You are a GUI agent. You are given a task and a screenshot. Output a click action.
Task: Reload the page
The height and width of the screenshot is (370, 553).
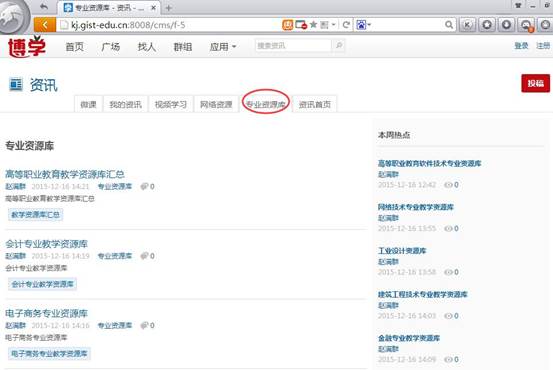[346, 25]
